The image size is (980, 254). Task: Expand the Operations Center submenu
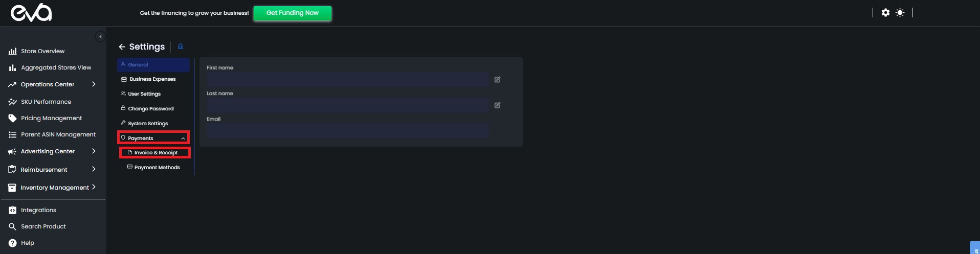[x=94, y=84]
